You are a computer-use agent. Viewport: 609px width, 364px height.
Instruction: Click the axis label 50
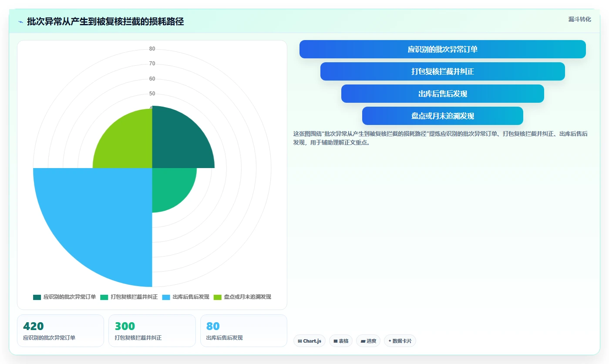(x=152, y=94)
